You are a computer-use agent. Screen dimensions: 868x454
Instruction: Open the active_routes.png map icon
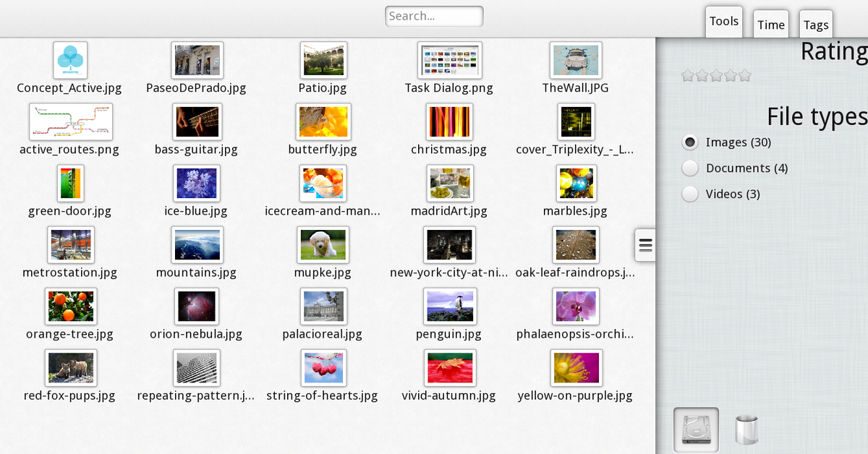click(x=71, y=121)
